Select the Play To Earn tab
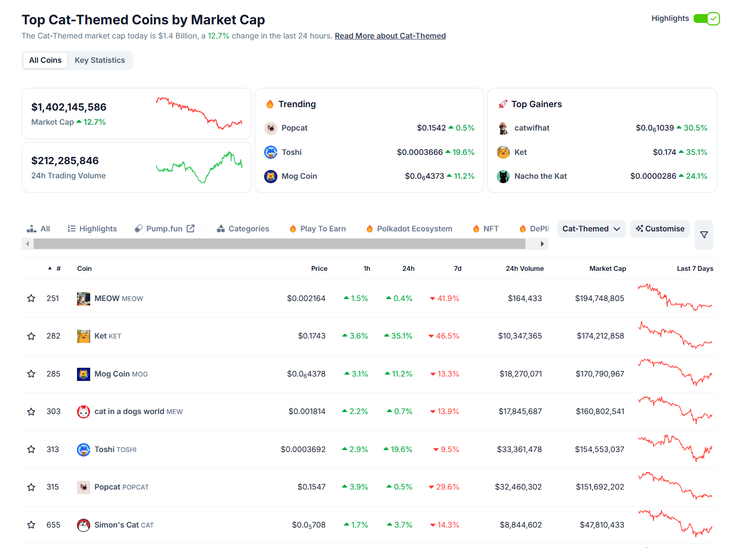756x548 pixels. [x=317, y=229]
